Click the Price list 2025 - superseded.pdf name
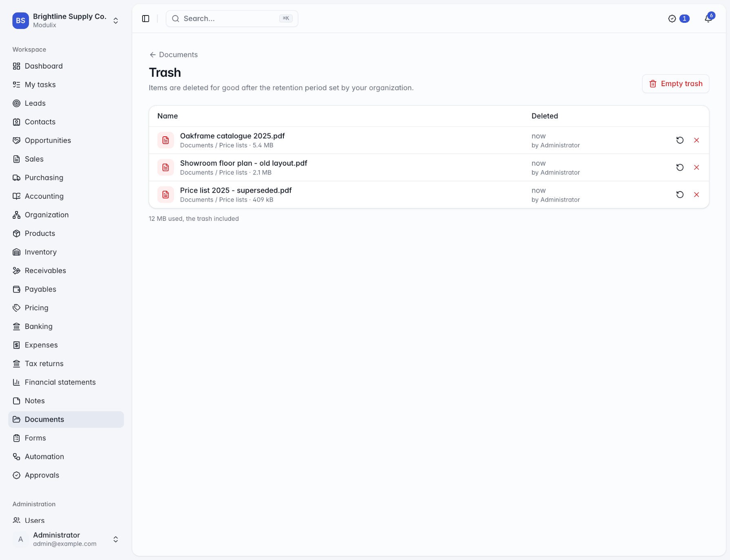 (236, 190)
